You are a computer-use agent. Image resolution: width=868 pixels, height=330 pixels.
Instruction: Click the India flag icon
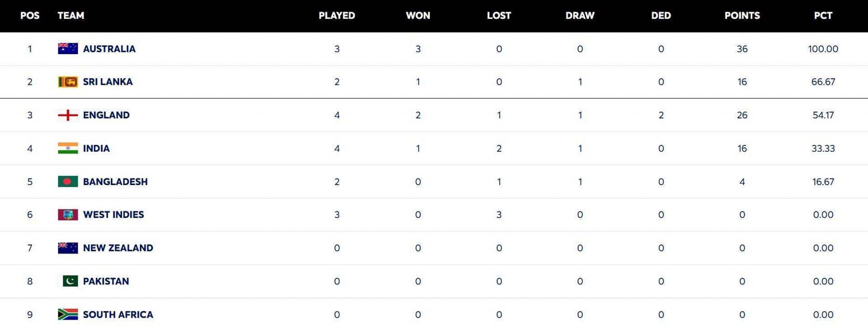pos(68,148)
